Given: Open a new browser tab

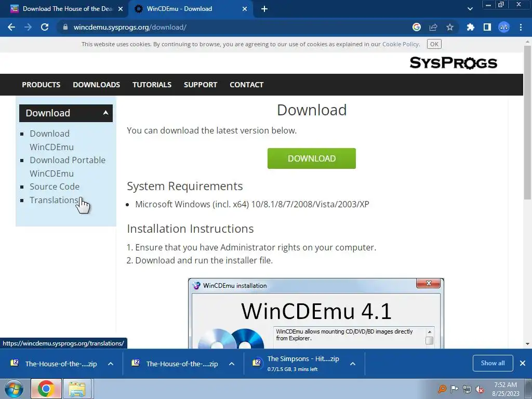Looking at the screenshot, I should (264, 9).
